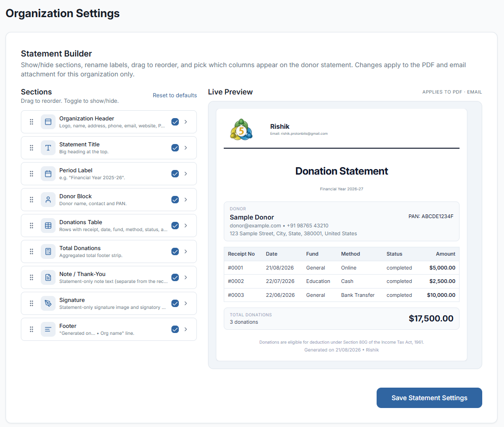
Task: Uncheck the Organization Header visibility checkbox
Action: [175, 122]
